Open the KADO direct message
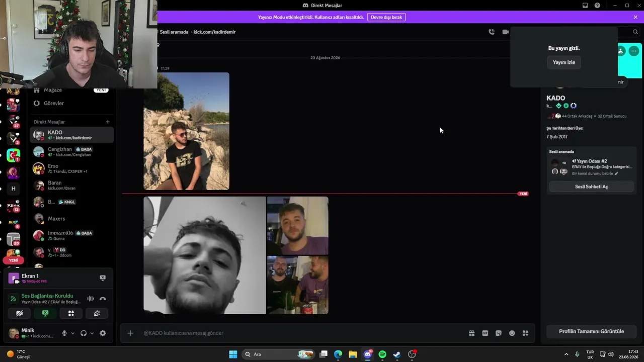 pos(71,135)
